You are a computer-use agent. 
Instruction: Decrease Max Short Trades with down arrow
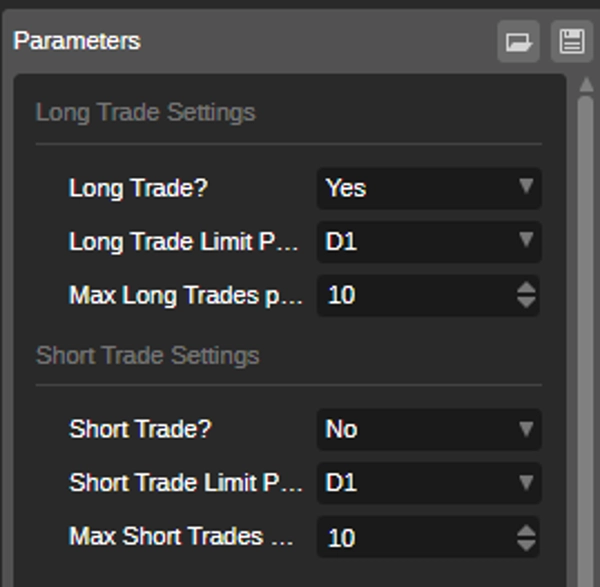pyautogui.click(x=527, y=545)
